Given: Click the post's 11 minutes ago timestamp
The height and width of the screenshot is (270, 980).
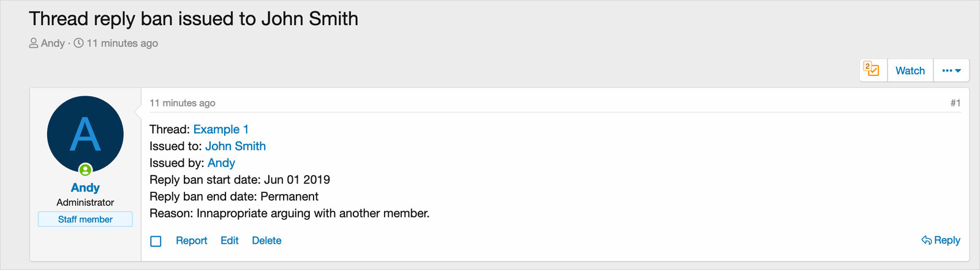Looking at the screenshot, I should 183,103.
